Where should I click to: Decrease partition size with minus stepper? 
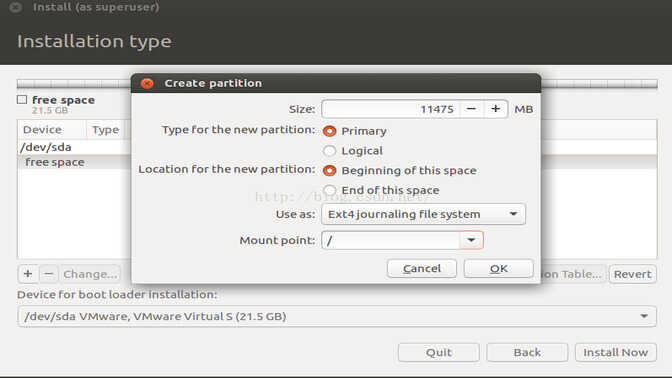[x=471, y=109]
